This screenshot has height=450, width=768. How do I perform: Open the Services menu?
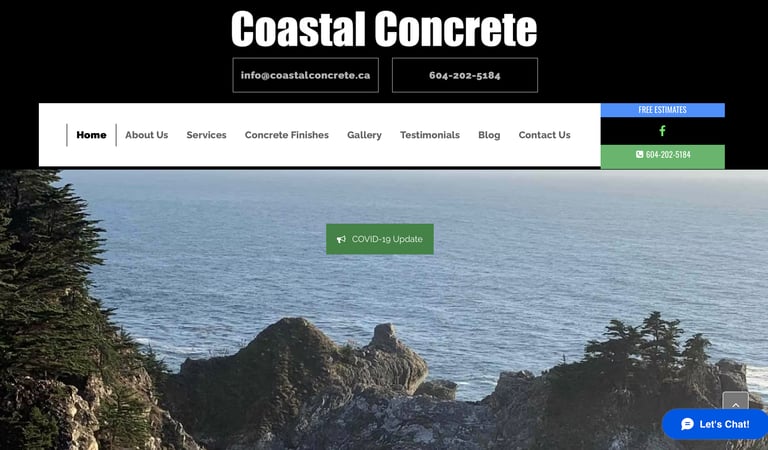coord(206,135)
